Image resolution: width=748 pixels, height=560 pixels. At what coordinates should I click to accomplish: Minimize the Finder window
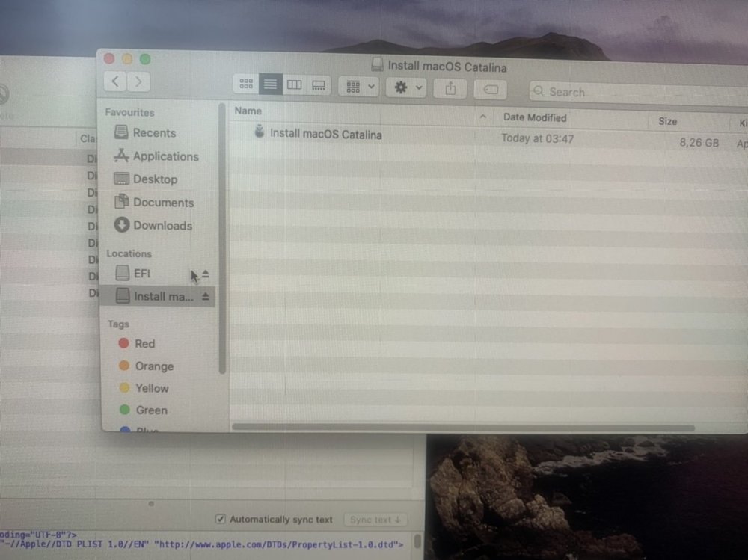pyautogui.click(x=127, y=58)
